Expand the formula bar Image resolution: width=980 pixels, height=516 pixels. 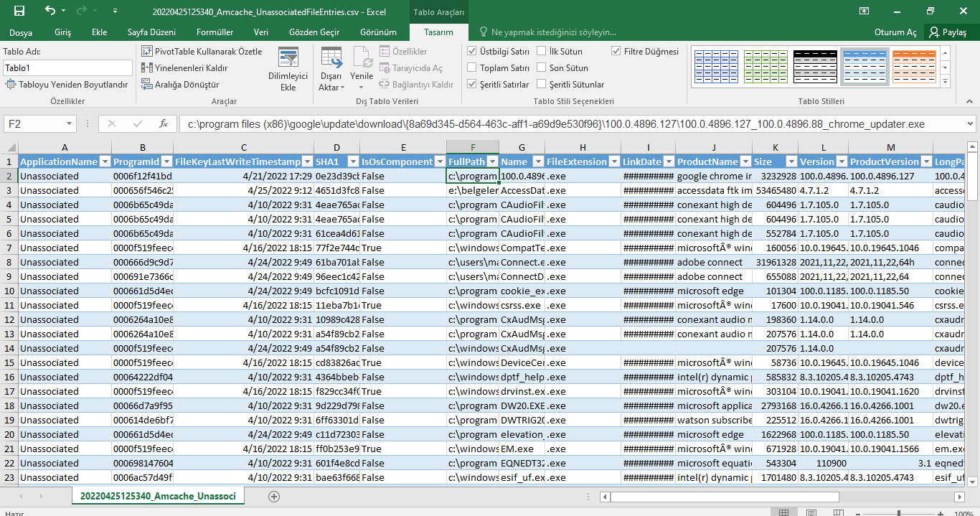pos(969,124)
